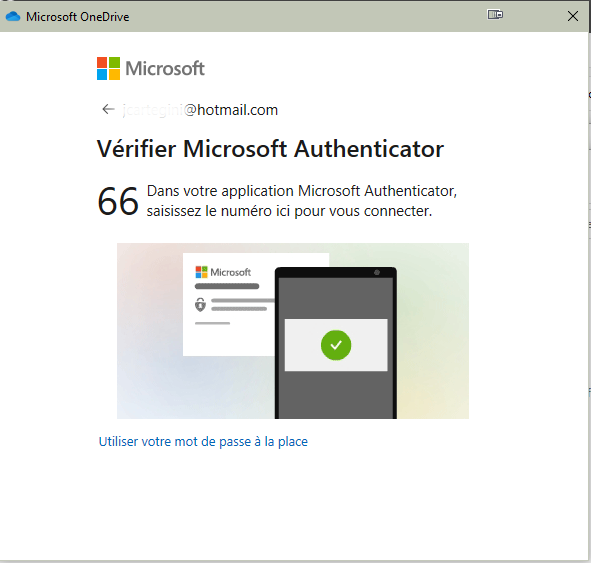This screenshot has height=563, width=591.
Task: Click the number 66 verification code
Action: pyautogui.click(x=118, y=201)
